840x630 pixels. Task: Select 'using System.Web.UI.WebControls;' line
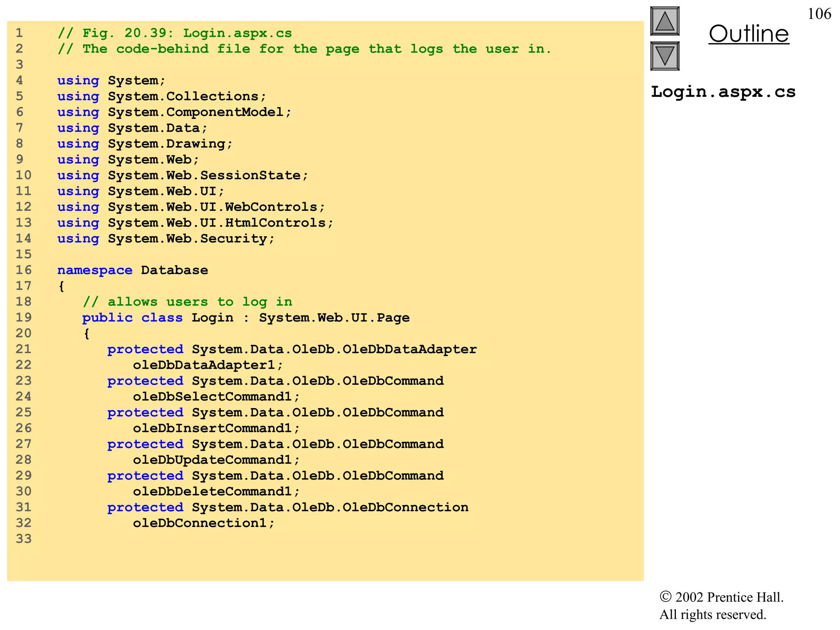coord(191,207)
